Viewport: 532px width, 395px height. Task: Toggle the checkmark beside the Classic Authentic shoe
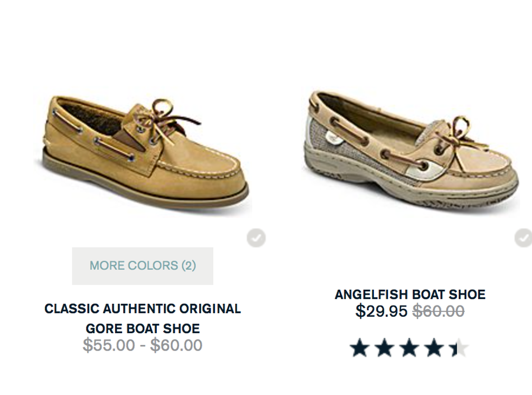click(x=256, y=238)
